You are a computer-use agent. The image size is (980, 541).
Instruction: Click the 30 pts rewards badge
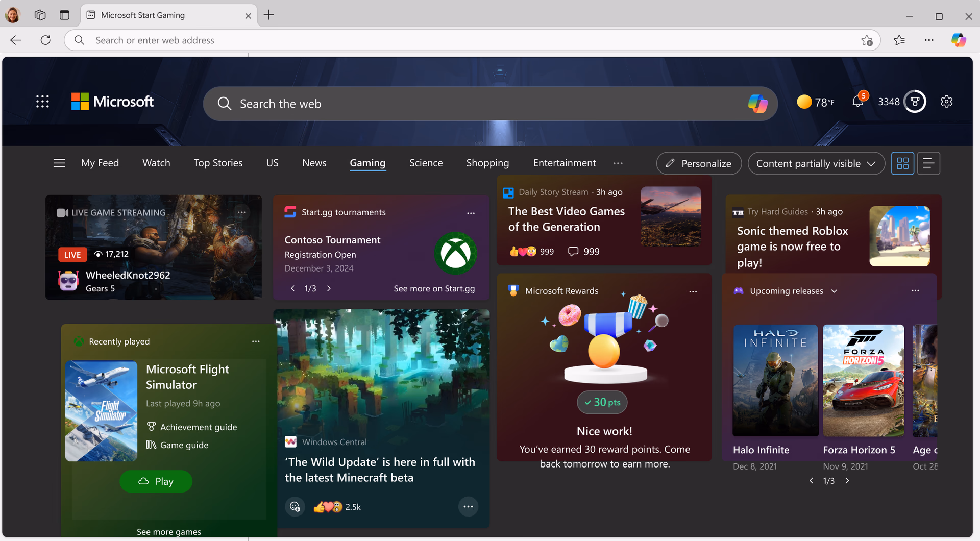pyautogui.click(x=602, y=402)
